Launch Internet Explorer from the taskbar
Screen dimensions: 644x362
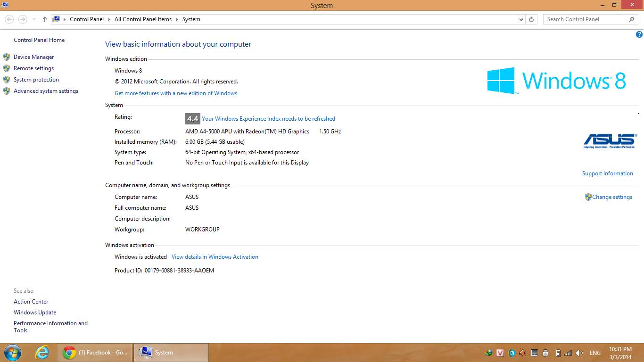click(42, 353)
